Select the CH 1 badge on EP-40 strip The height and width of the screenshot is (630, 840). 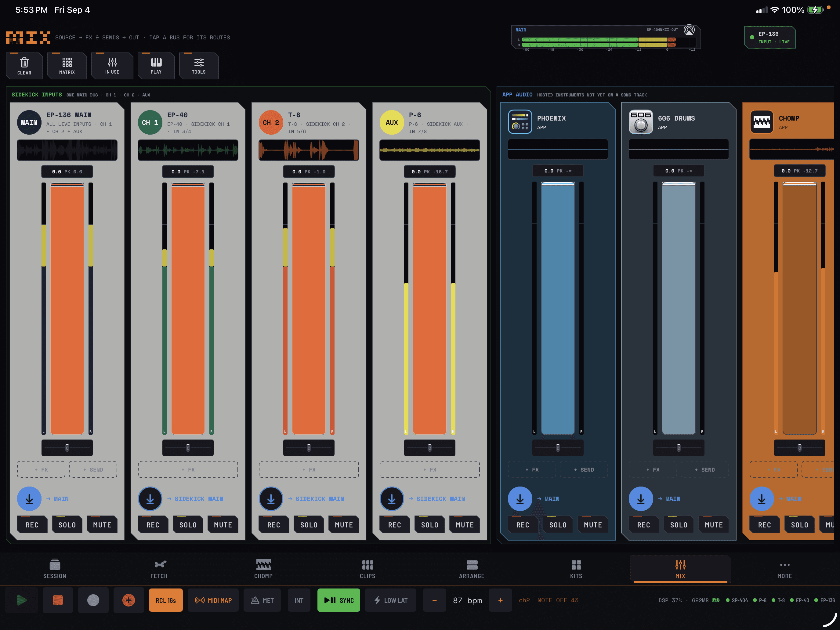150,122
